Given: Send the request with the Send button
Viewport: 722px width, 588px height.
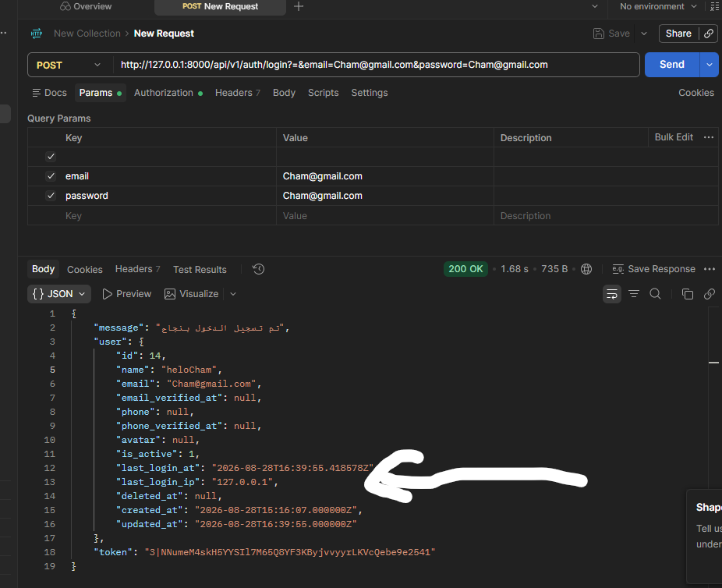Looking at the screenshot, I should pos(672,65).
